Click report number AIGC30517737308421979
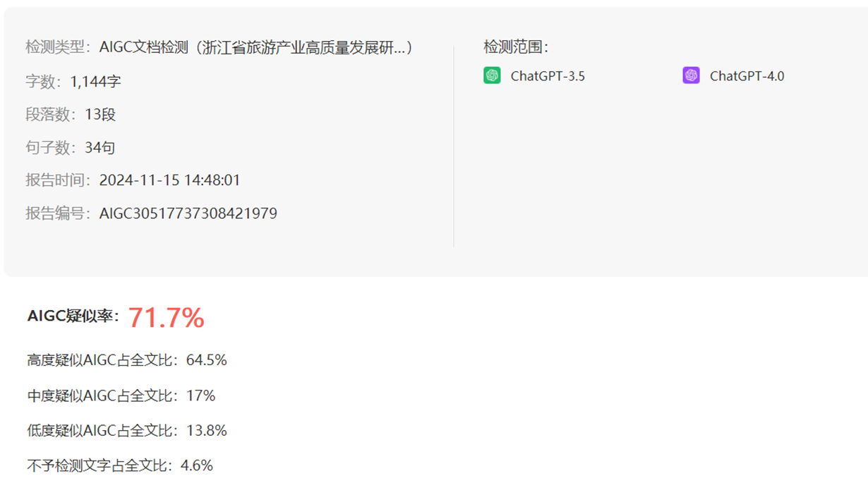868x493 pixels. click(188, 213)
